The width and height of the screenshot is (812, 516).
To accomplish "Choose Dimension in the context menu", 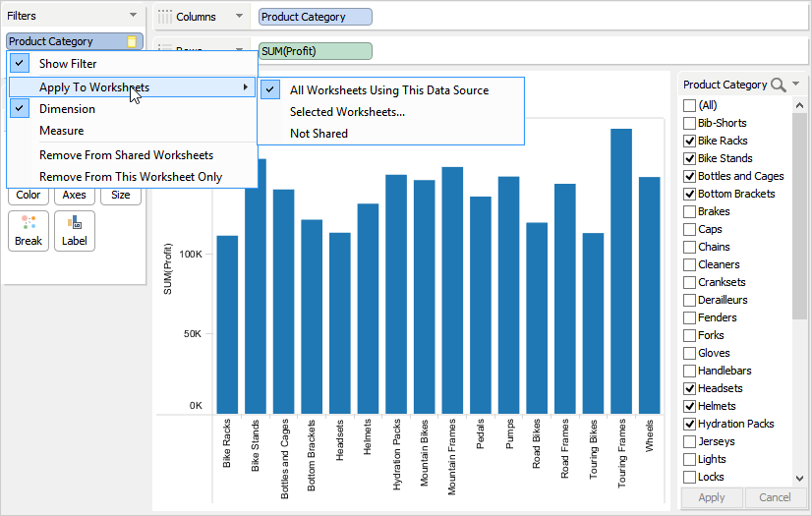I will [x=132, y=109].
